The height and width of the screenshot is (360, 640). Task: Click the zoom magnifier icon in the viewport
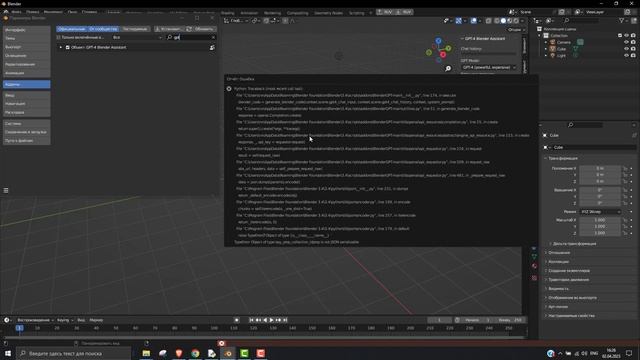448,68
